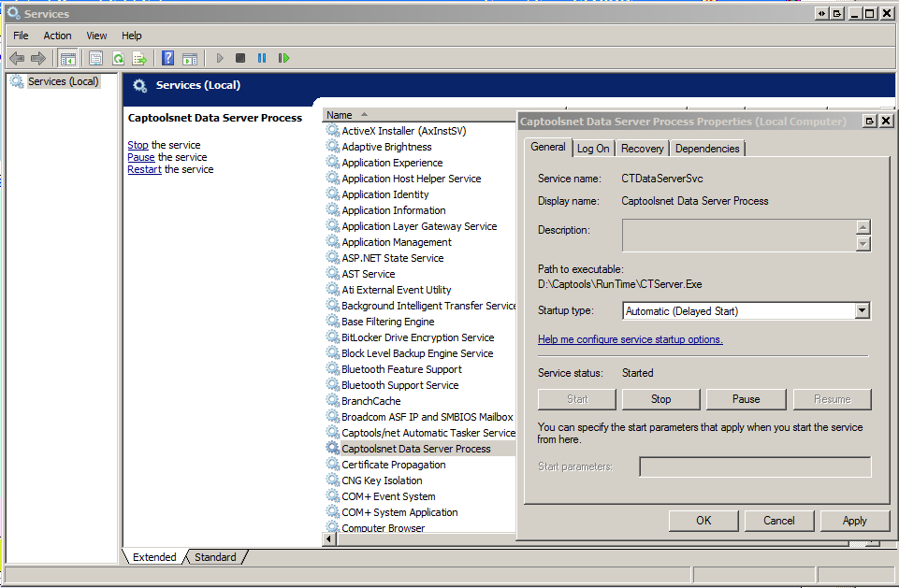Viewport: 899px width, 588px height.
Task: Open the Startup type dropdown
Action: click(x=862, y=311)
